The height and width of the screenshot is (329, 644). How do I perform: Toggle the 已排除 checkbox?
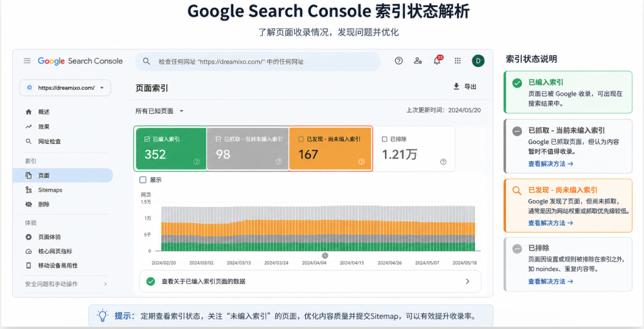(x=384, y=139)
